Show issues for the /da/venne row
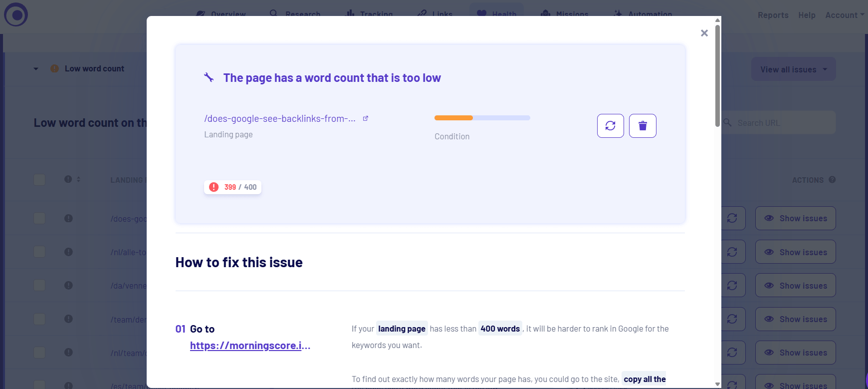Screen dimensions: 868x389 coord(796,286)
